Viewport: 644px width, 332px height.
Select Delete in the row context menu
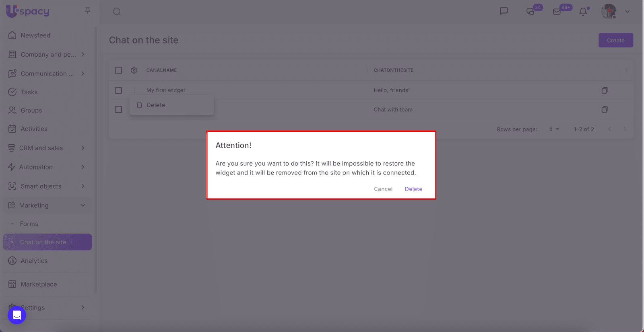(156, 105)
